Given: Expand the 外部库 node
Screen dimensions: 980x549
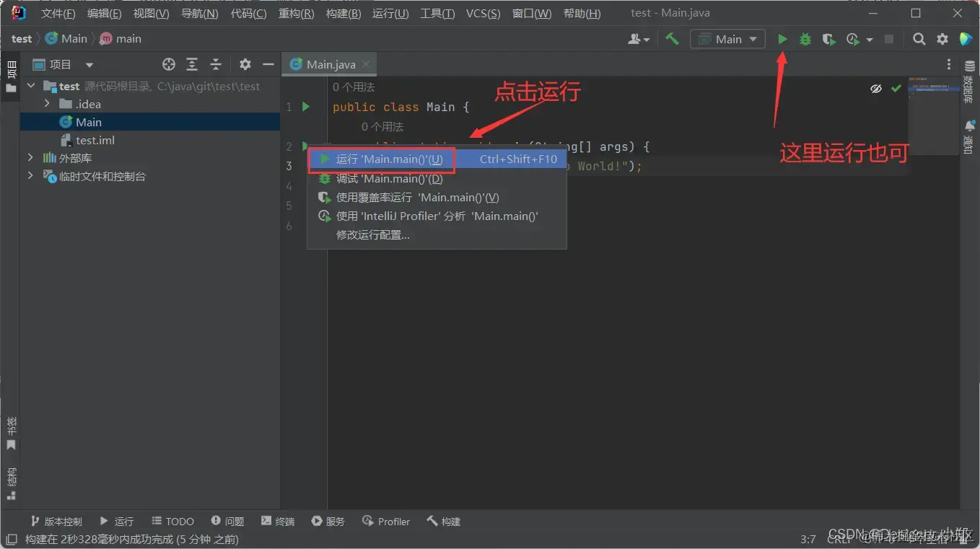Looking at the screenshot, I should [x=30, y=158].
